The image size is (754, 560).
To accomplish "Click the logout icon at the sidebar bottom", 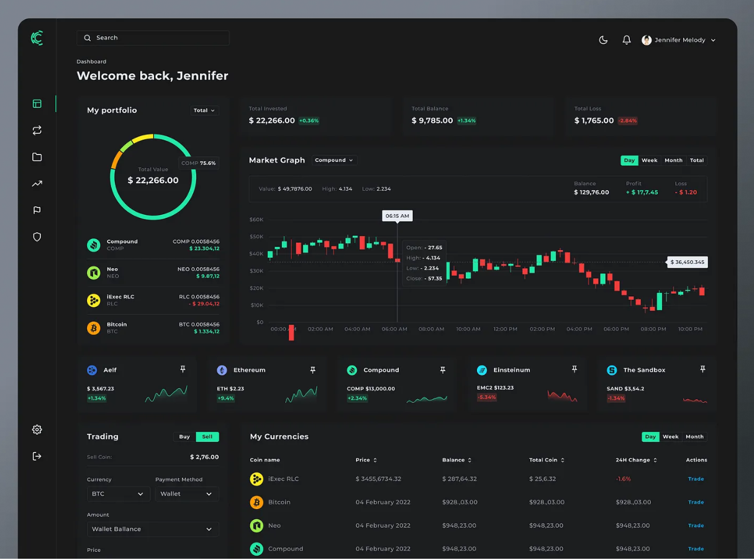I will click(37, 456).
